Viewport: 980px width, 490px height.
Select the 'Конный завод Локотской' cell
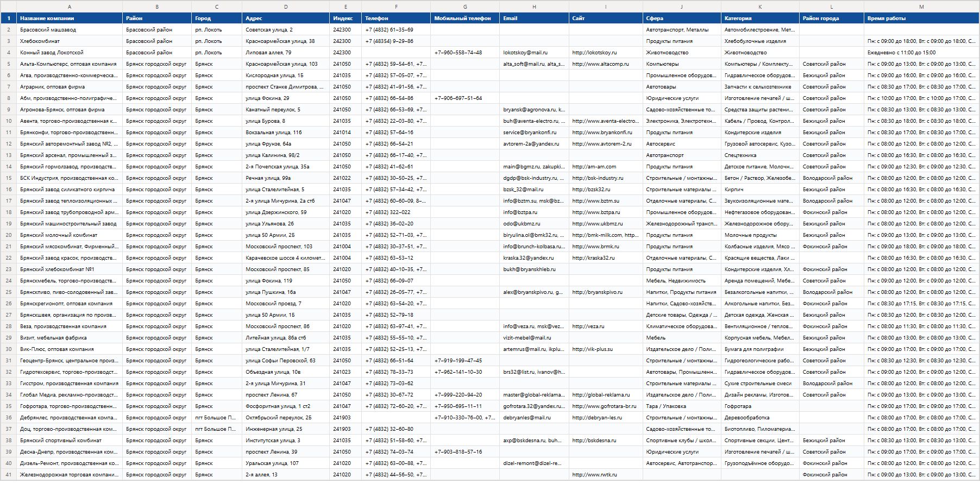click(x=70, y=53)
